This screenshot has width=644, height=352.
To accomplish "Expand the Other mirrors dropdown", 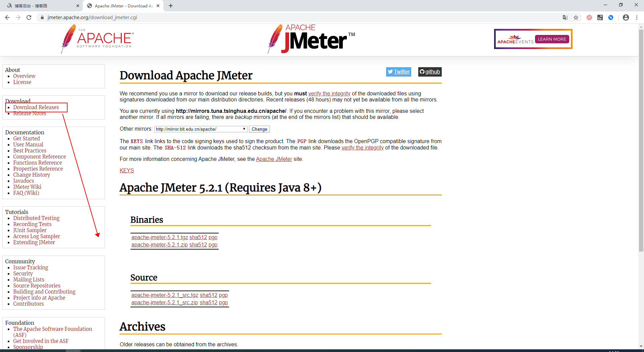I will point(201,129).
